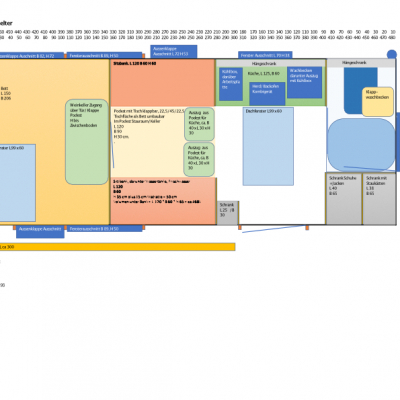Select the small Schrank L 25 box
400x400 pixels.
tap(228, 213)
